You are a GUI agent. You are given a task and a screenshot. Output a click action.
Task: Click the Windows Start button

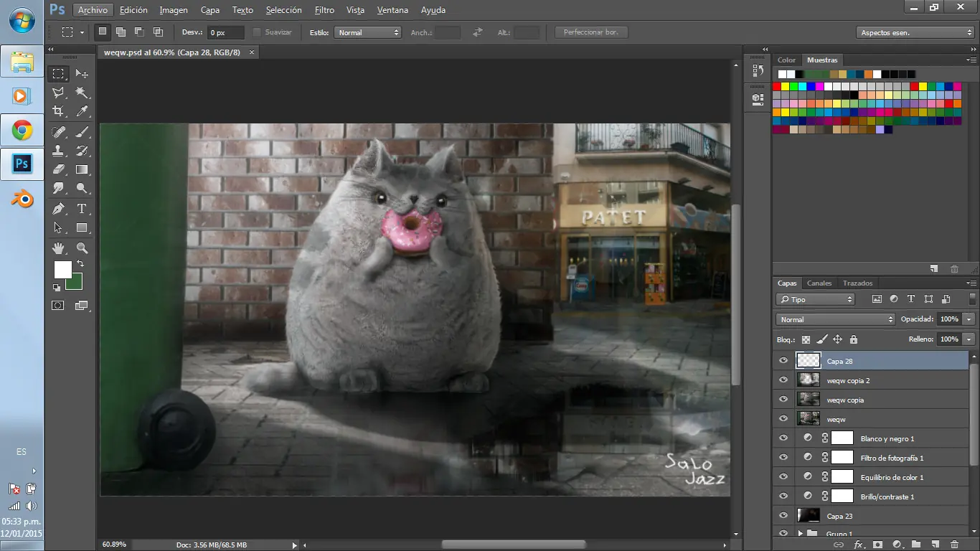pos(22,20)
